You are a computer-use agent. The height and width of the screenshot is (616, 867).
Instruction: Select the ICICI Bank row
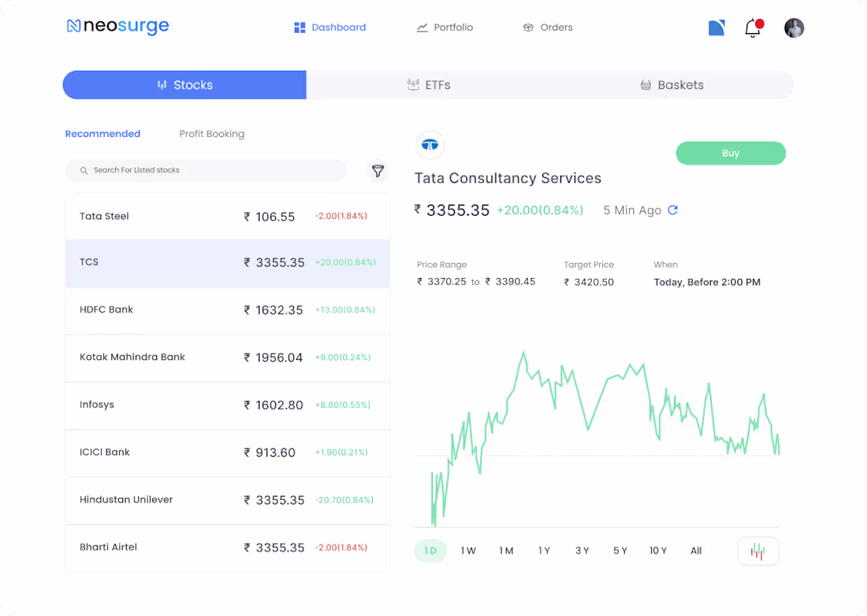[x=227, y=453]
